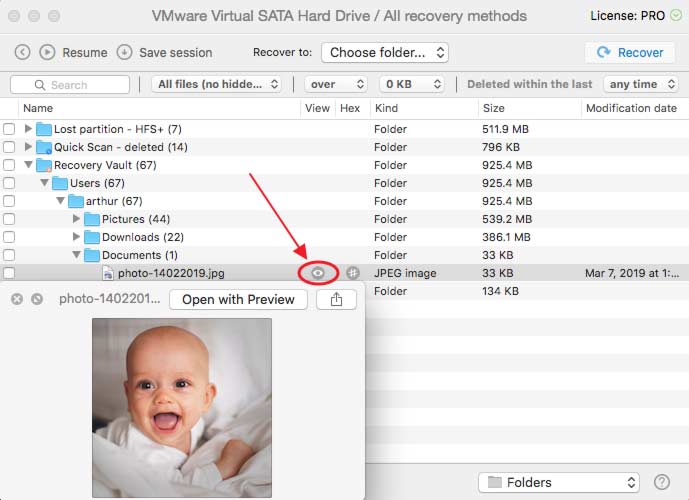Click the JPEG file icon of photo-14022019.jpg
689x500 pixels.
point(108,274)
